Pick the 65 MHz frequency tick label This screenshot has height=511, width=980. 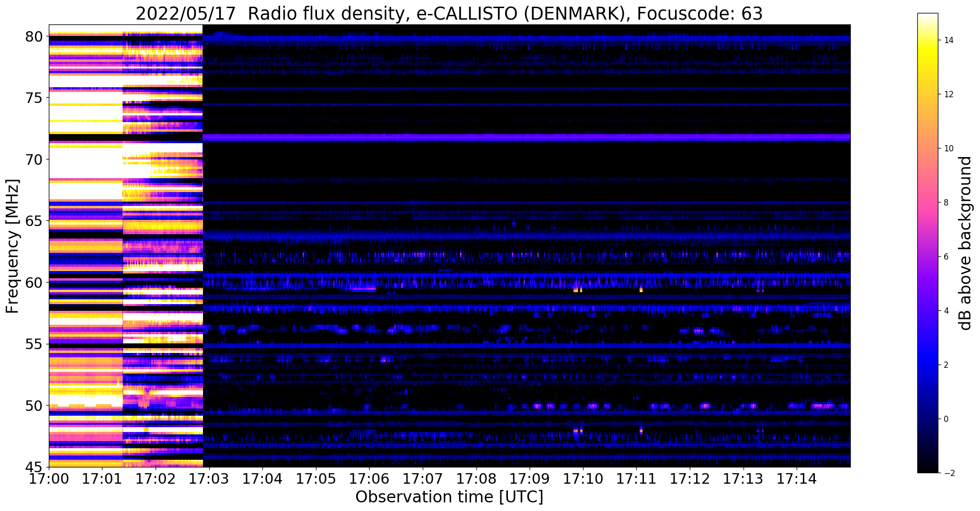(x=34, y=221)
